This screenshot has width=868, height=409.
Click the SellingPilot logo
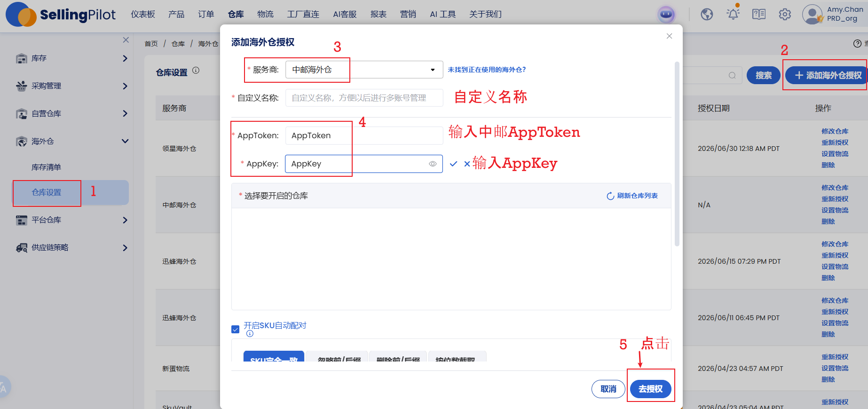click(61, 15)
